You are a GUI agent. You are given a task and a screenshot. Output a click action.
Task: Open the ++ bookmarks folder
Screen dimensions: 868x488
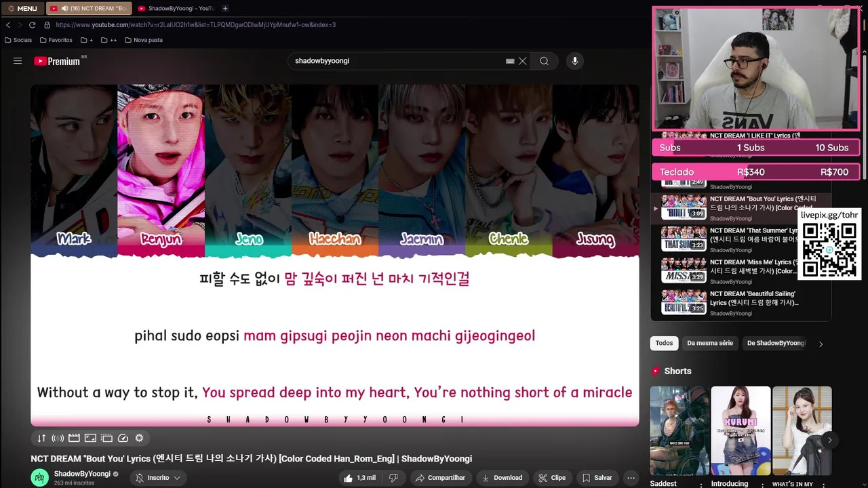point(108,40)
